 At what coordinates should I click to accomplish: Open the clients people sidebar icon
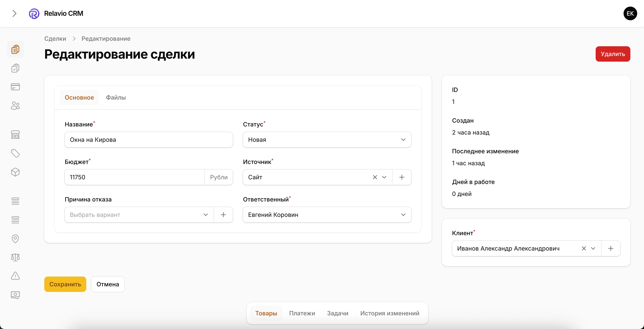[15, 106]
